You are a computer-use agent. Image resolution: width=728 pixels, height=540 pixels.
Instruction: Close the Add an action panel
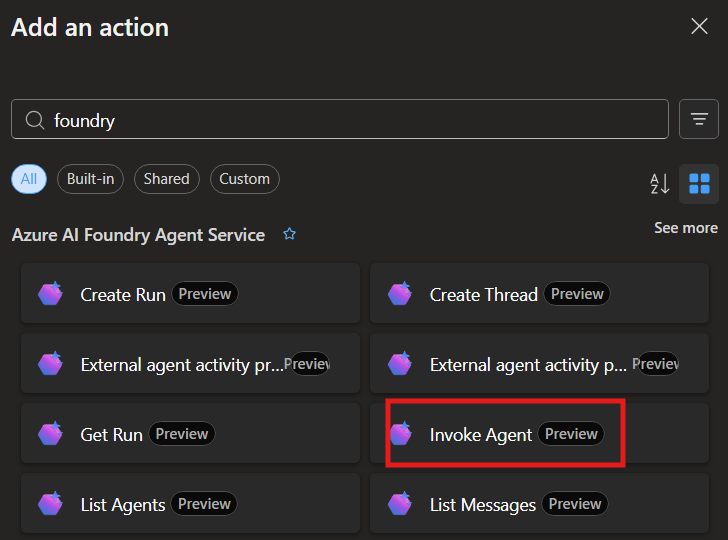(699, 26)
